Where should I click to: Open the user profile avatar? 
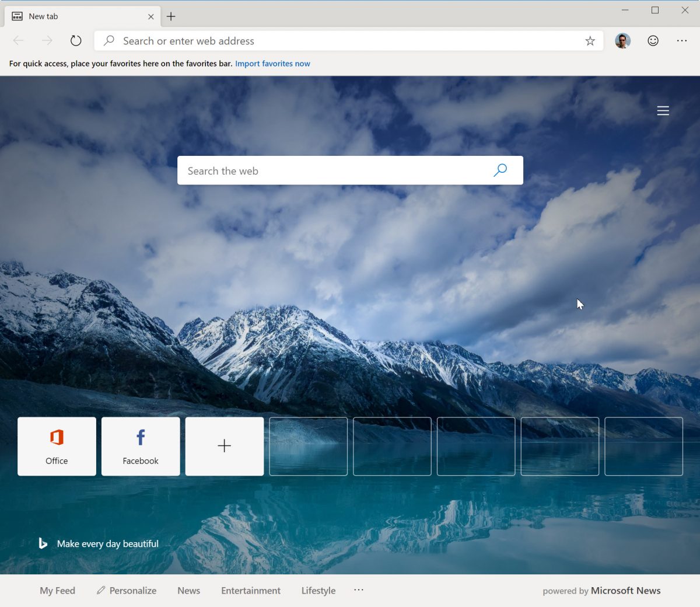pyautogui.click(x=622, y=41)
